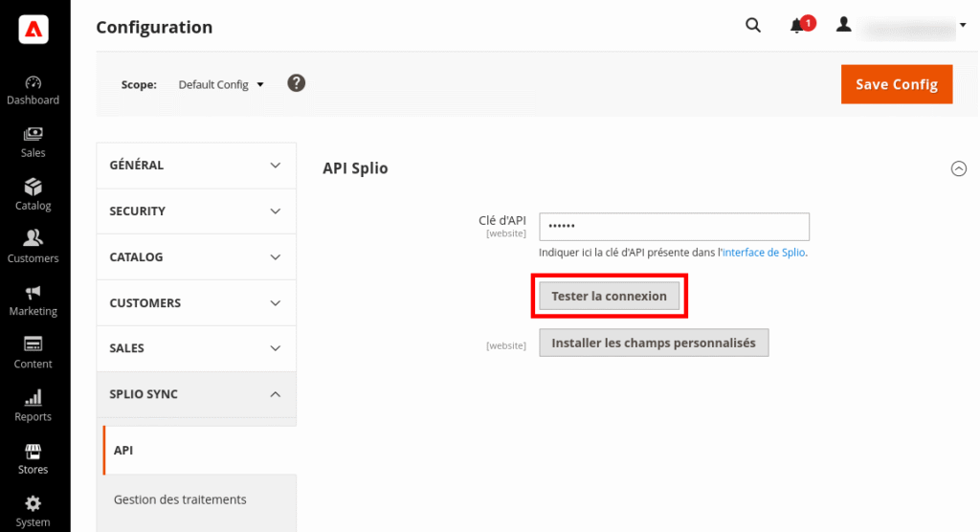Viewport: 980px width, 532px height.
Task: Collapse the SPLIO SYNC section
Action: click(196, 394)
